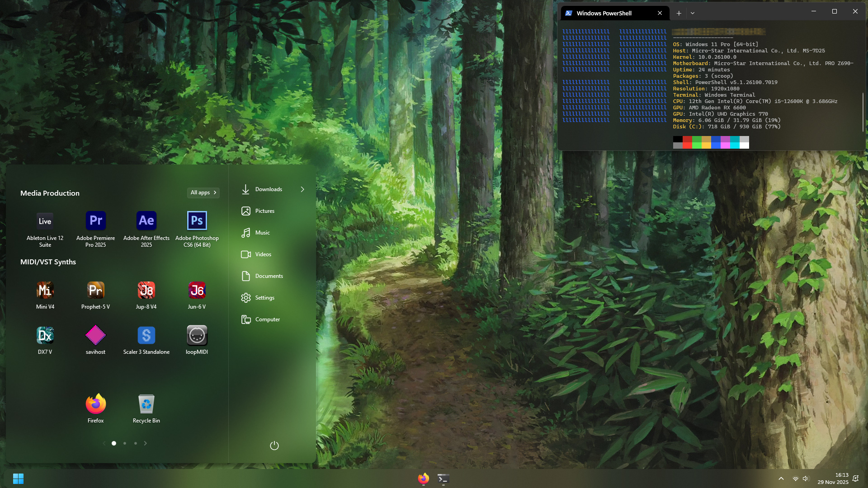This screenshot has width=868, height=488.
Task: Open the Documents menu entry
Action: pos(269,276)
